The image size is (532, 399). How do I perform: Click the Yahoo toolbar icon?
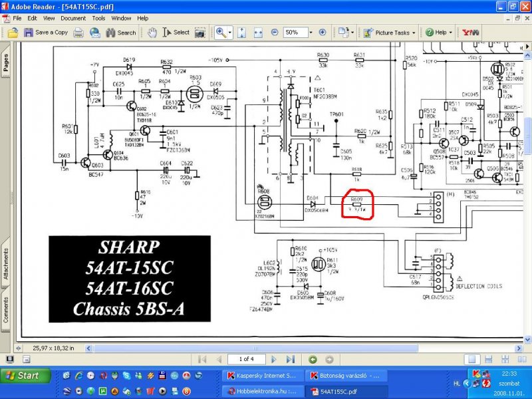[x=470, y=33]
